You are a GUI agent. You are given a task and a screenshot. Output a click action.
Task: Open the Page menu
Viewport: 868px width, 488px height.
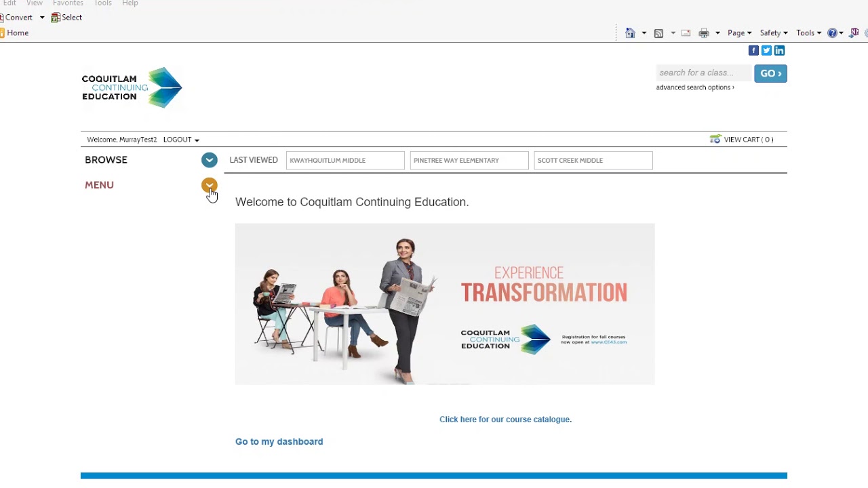coord(739,33)
